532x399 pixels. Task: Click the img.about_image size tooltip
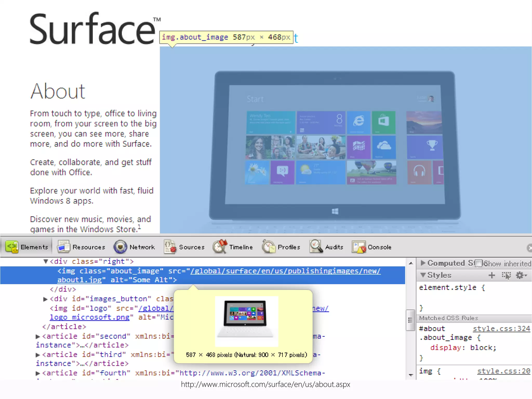(x=226, y=37)
